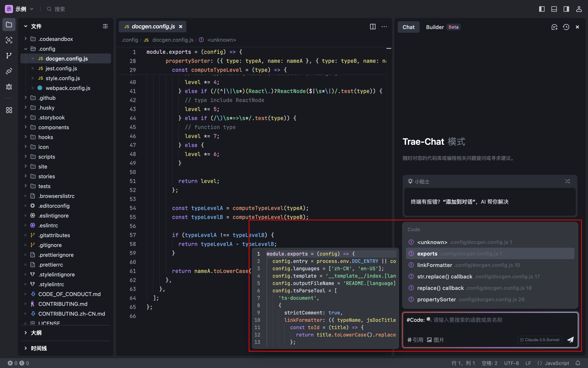The height and width of the screenshot is (368, 588).
Task: Click the file panel settings sliders icon
Action: tap(105, 26)
